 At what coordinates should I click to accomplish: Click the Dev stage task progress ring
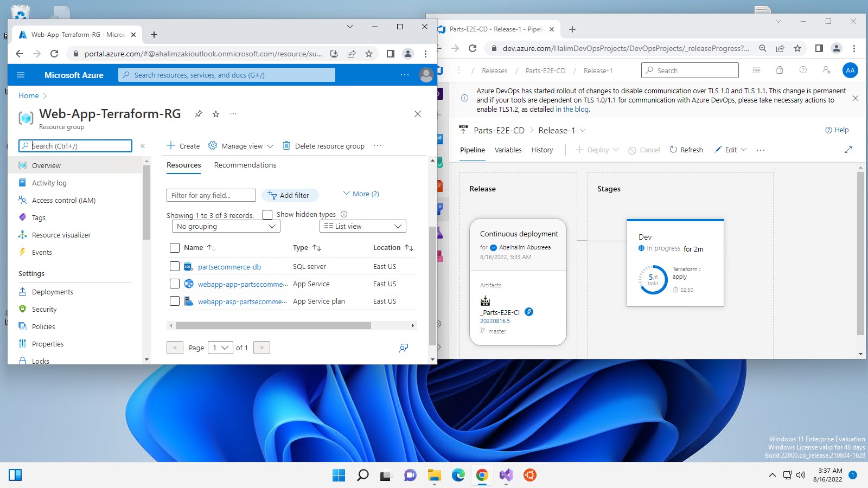coord(653,280)
